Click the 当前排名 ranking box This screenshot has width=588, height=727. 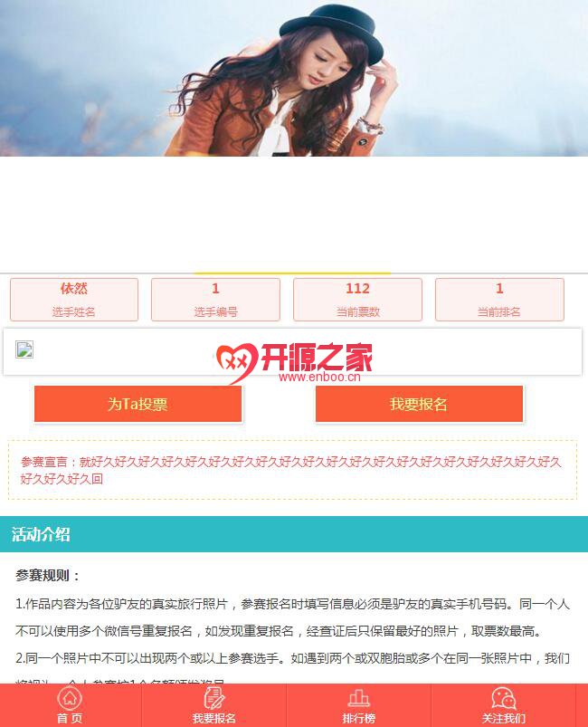499,300
